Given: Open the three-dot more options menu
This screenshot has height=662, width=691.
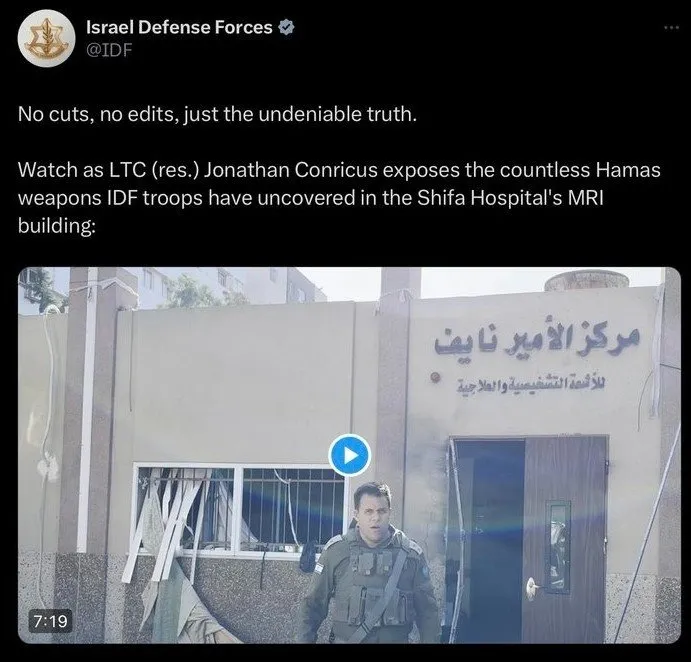Looking at the screenshot, I should [x=672, y=28].
